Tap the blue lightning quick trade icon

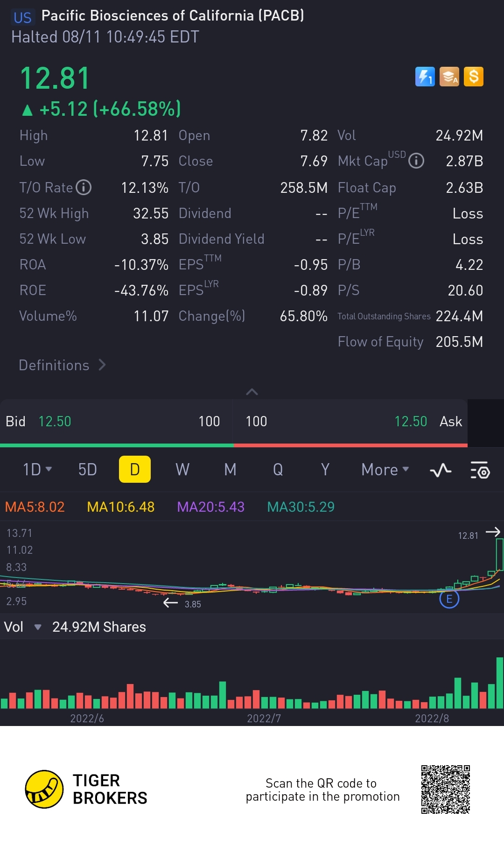tap(425, 77)
